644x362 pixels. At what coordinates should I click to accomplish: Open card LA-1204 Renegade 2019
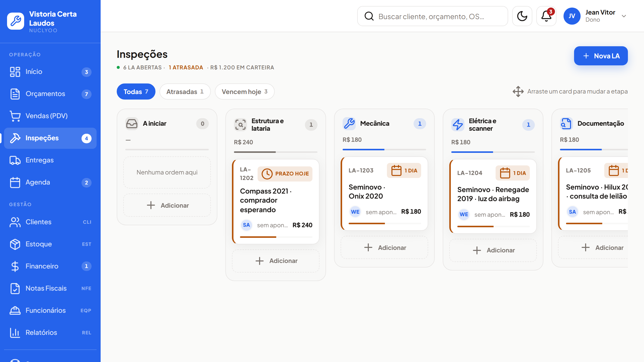coord(493,196)
